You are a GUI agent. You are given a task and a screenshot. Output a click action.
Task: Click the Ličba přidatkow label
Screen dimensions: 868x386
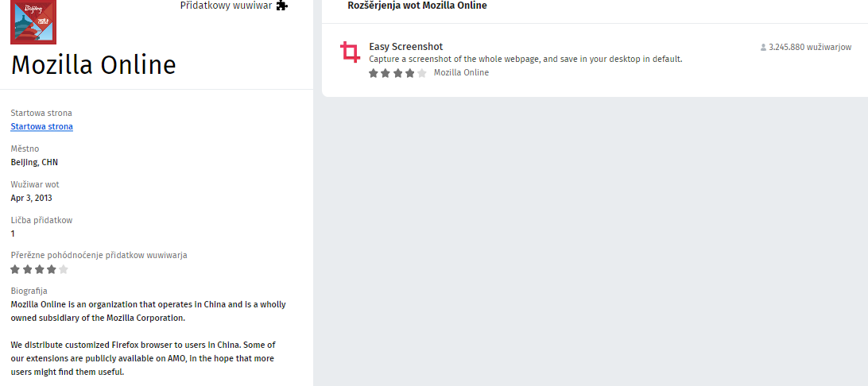pos(41,220)
